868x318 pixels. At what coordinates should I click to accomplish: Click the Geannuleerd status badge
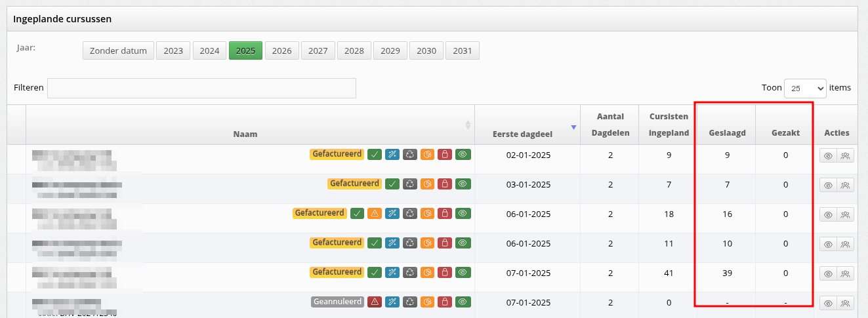(337, 302)
